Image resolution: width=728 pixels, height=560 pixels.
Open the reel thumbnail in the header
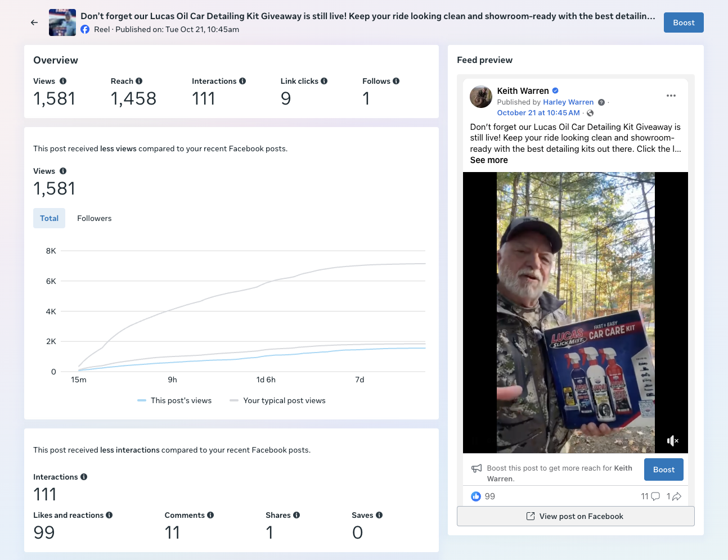62,22
